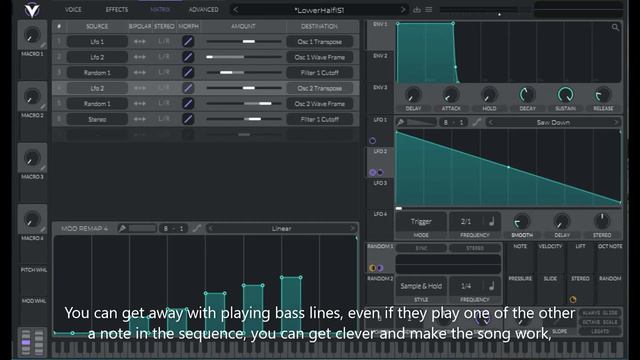Click the previous preset arrow before LowerHalfIS1
Screen dimensions: 640x360
[236, 10]
